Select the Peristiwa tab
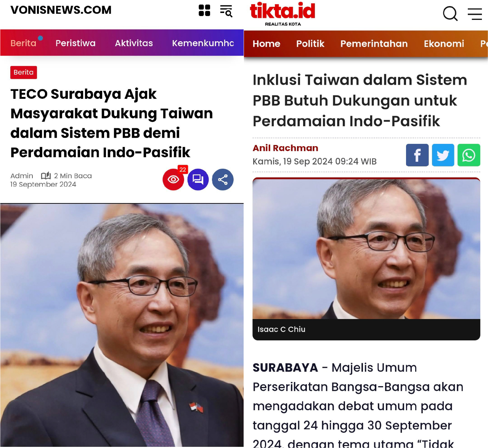488x448 pixels. (x=75, y=43)
